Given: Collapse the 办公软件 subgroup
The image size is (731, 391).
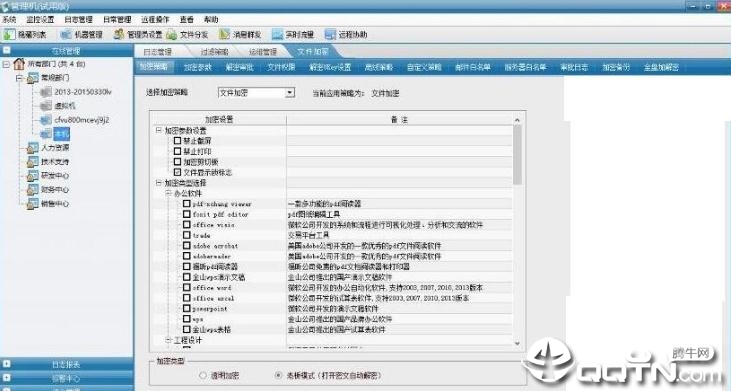Looking at the screenshot, I should tap(168, 193).
